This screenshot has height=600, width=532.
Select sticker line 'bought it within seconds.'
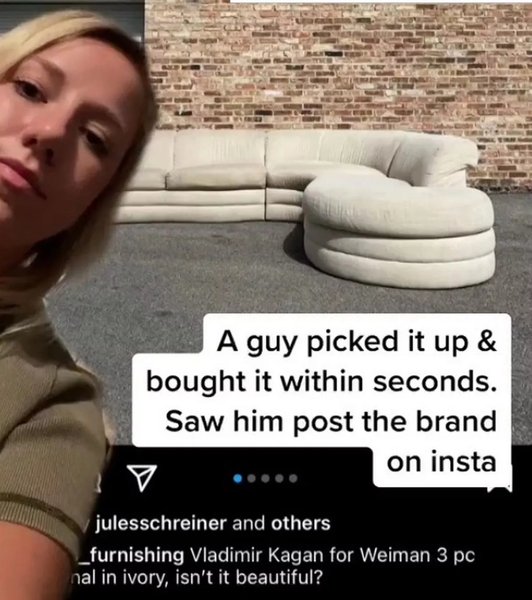321,382
